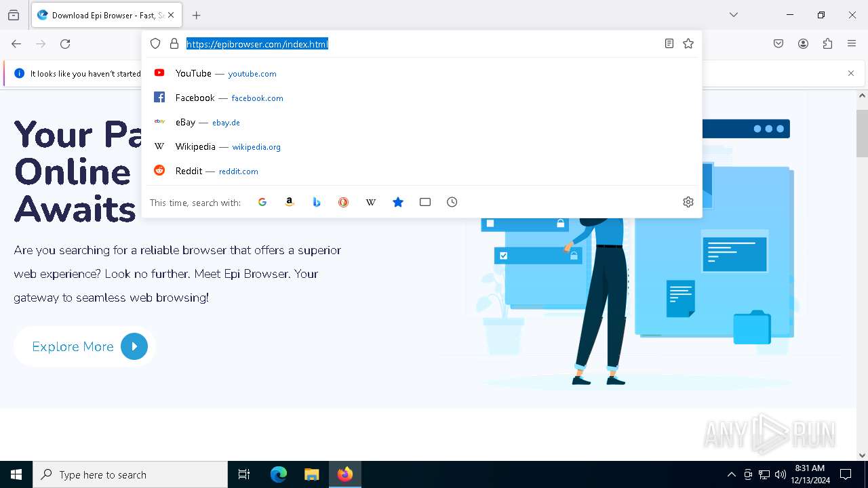Open Save to Pocket icon
The height and width of the screenshot is (488, 868).
(778, 44)
